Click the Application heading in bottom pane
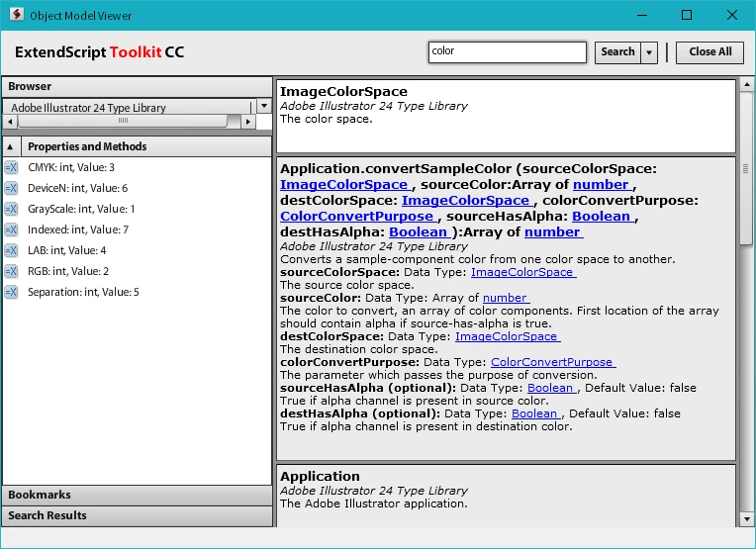 point(320,476)
